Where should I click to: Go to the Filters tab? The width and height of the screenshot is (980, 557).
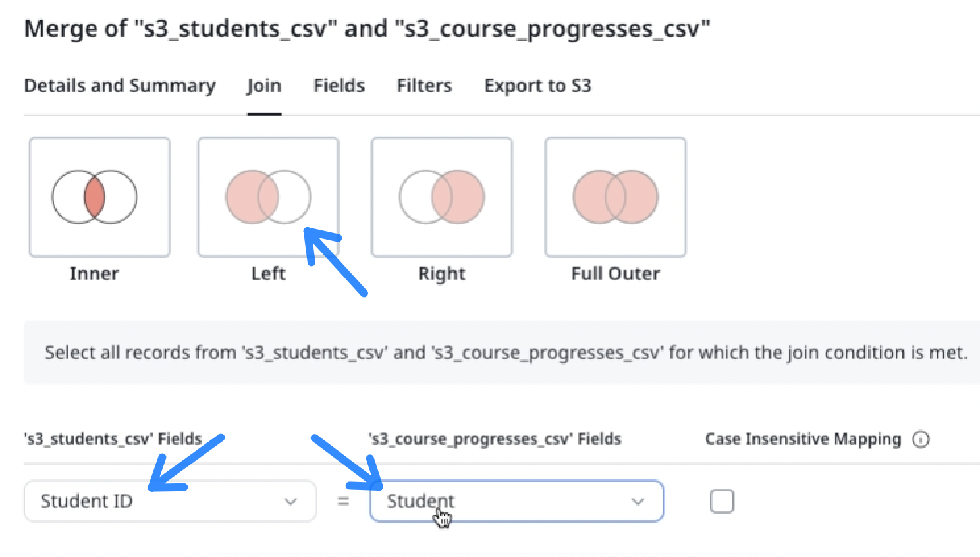pos(424,86)
